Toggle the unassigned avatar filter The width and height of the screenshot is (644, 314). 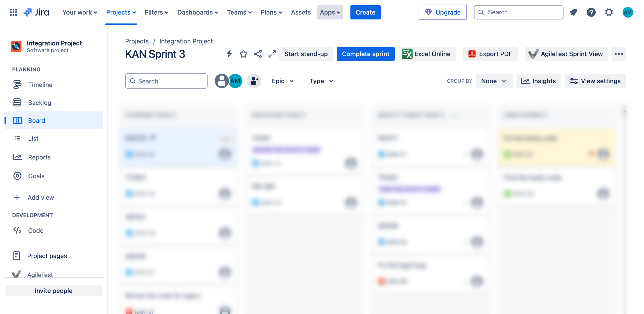click(x=221, y=81)
